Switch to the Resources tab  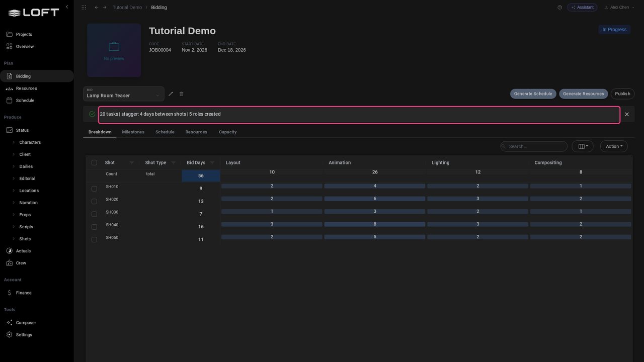pyautogui.click(x=196, y=132)
